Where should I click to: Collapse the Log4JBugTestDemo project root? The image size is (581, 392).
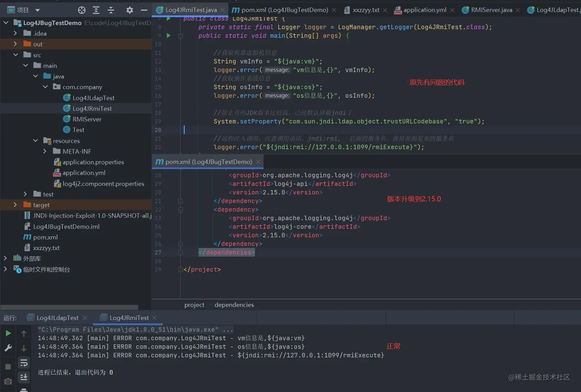pos(6,23)
